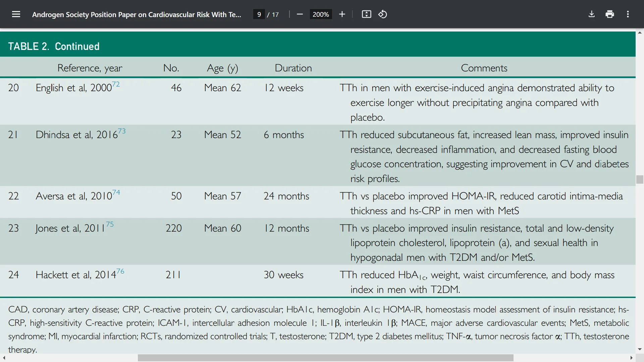The image size is (644, 362).
Task: Click the scroll left arrow
Action: [4, 358]
